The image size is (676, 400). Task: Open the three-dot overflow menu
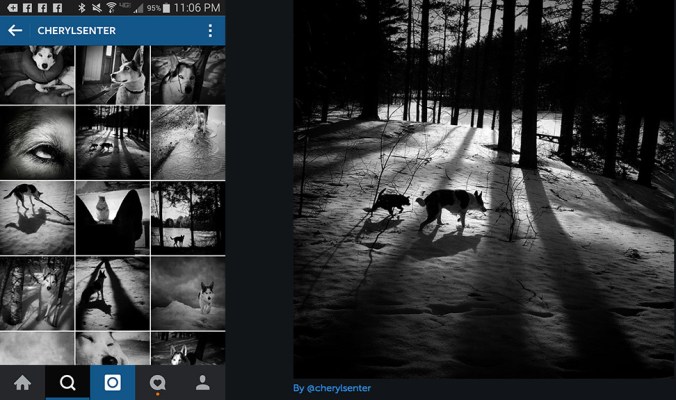(210, 31)
